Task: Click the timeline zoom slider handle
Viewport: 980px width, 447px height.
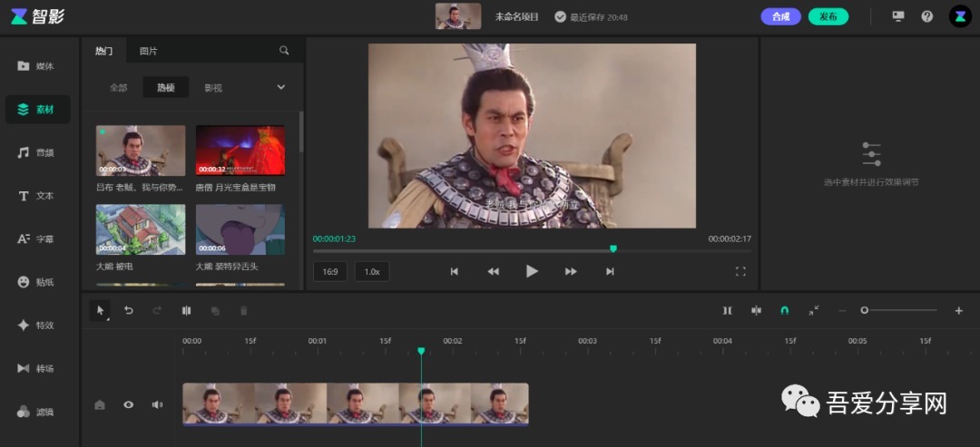Action: [864, 310]
